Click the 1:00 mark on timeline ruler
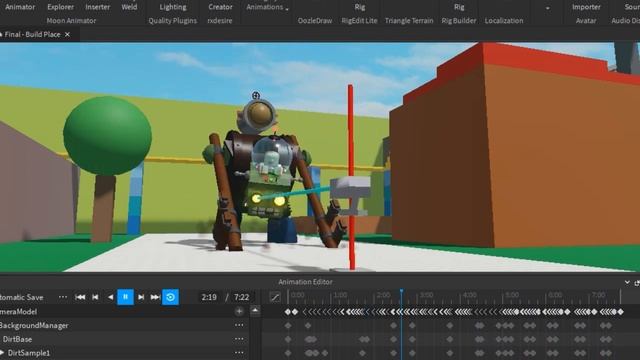The image size is (640, 360). point(340,295)
